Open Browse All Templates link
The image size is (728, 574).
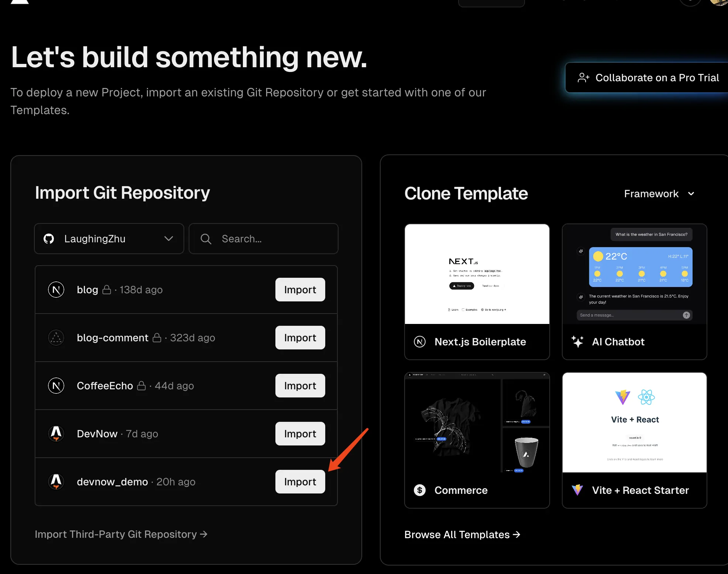[x=462, y=534]
